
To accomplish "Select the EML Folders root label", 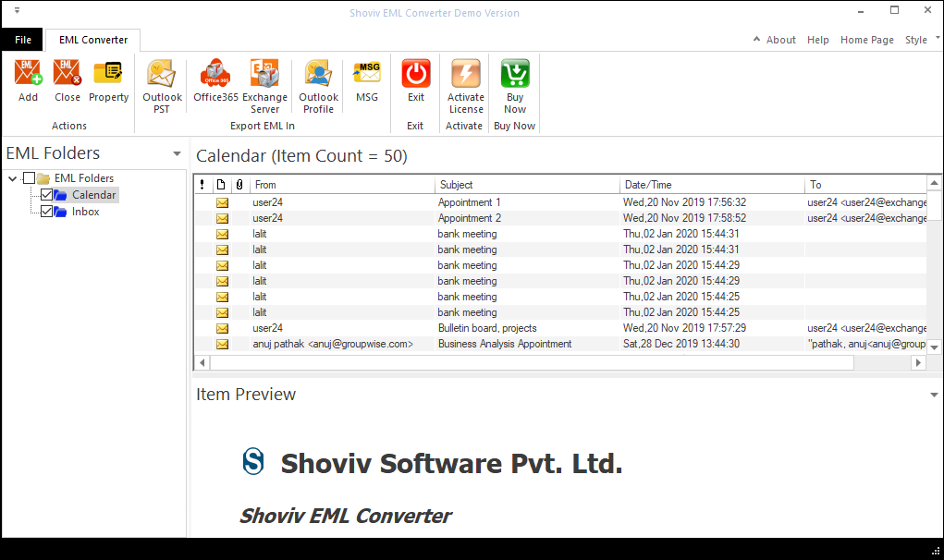I will (x=84, y=178).
